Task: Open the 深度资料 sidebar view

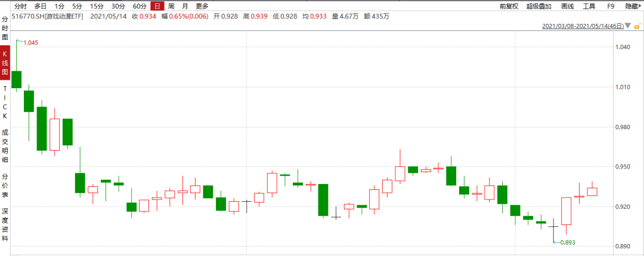Action: 5,225
